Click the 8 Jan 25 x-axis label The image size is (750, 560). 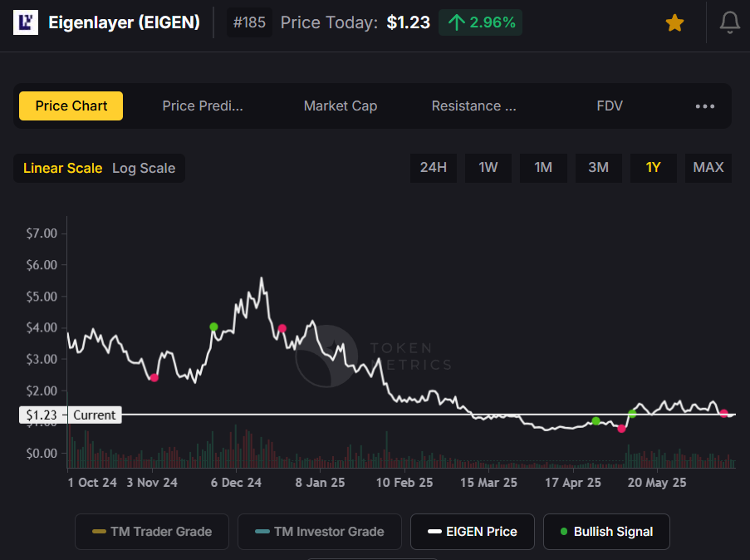tap(320, 483)
